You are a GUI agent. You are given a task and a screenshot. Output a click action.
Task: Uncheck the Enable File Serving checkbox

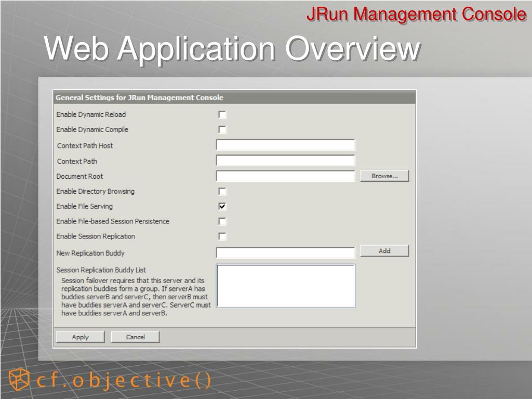[x=222, y=206]
